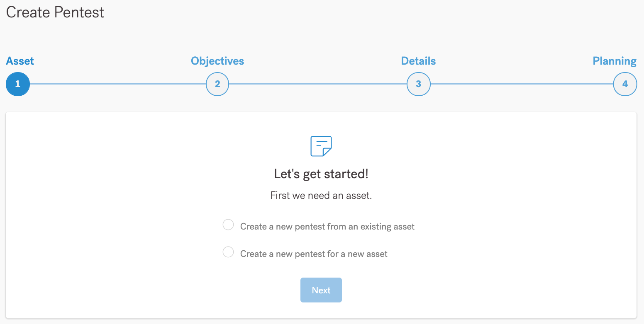This screenshot has width=644, height=324.
Task: Click progress line between steps 2 and 3
Action: (318, 84)
